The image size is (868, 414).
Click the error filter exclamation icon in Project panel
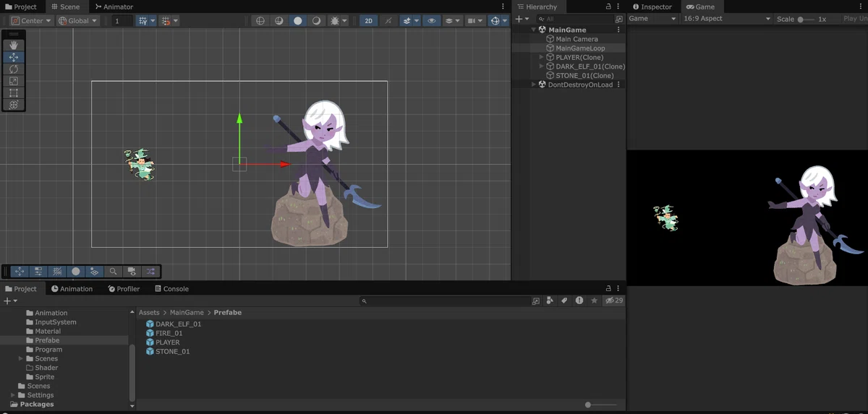[x=579, y=301]
